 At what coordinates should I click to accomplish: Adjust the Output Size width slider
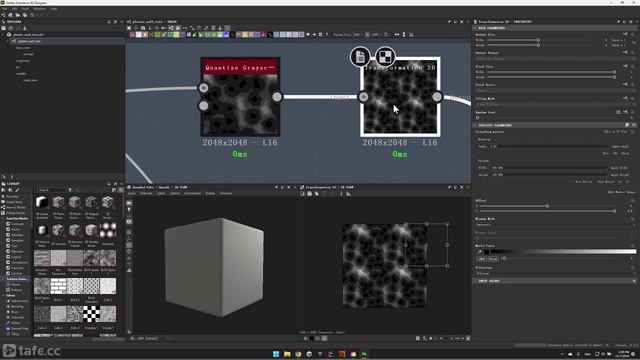[538, 40]
